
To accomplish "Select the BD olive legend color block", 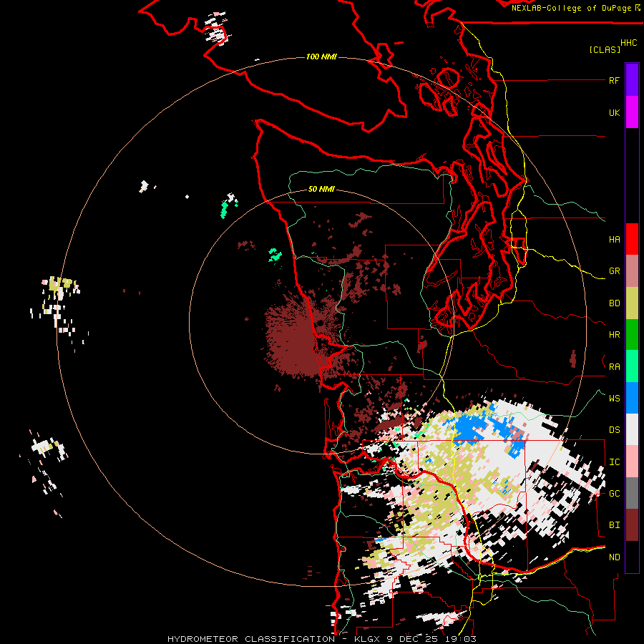I will [x=632, y=303].
